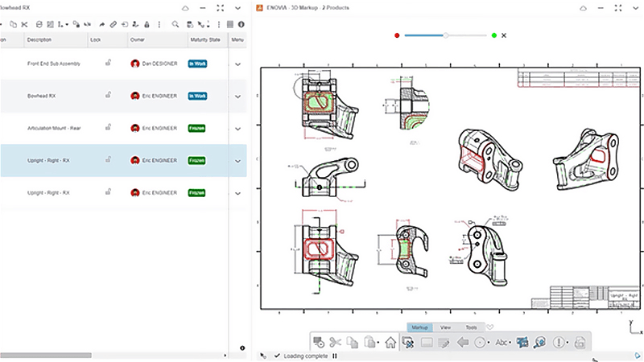This screenshot has height=362, width=644.
Task: Select the arrow annotation tool
Action: pos(463,342)
